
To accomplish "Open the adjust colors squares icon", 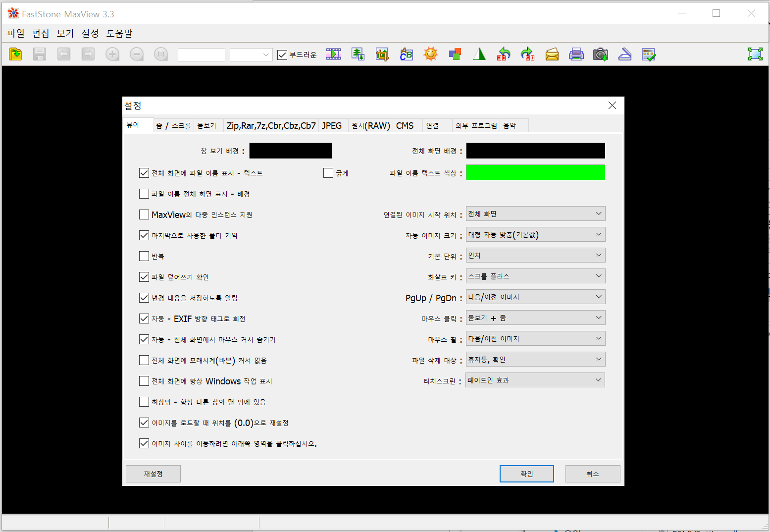I will [455, 54].
